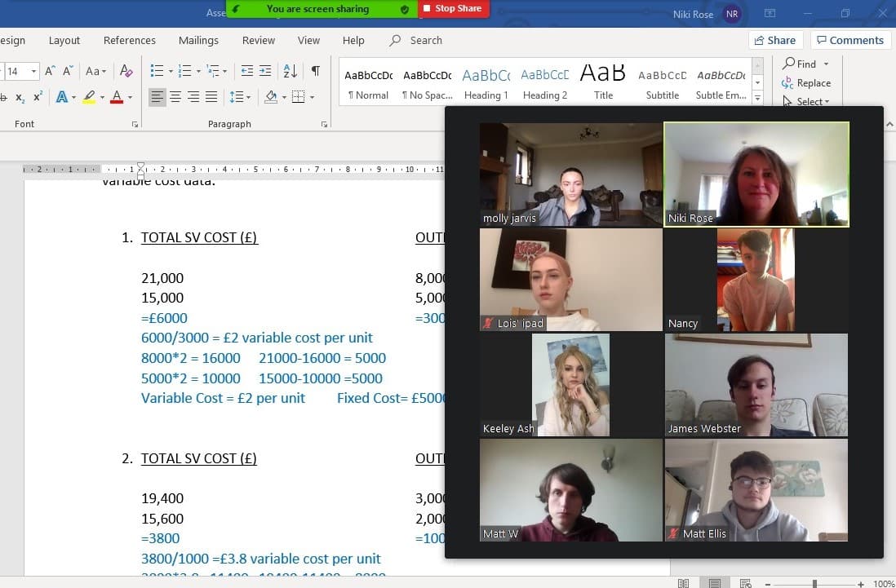The image size is (896, 588).
Task: Align the paragraph to the right
Action: click(193, 97)
